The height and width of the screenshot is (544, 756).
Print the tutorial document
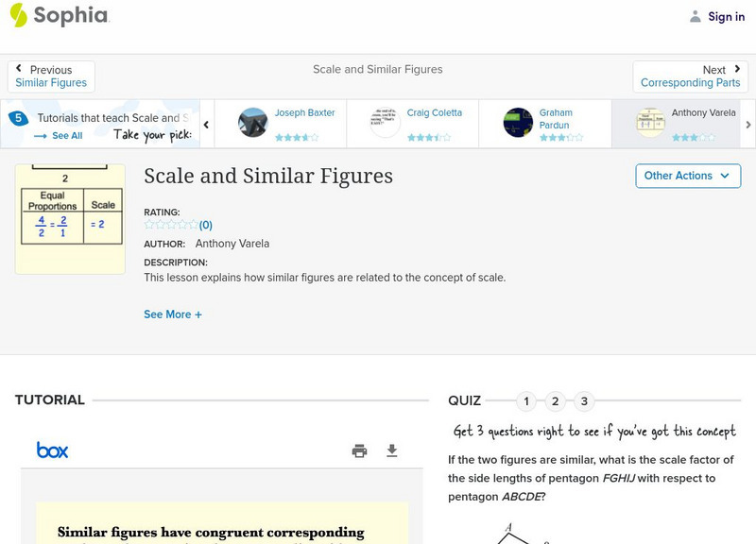click(x=359, y=450)
